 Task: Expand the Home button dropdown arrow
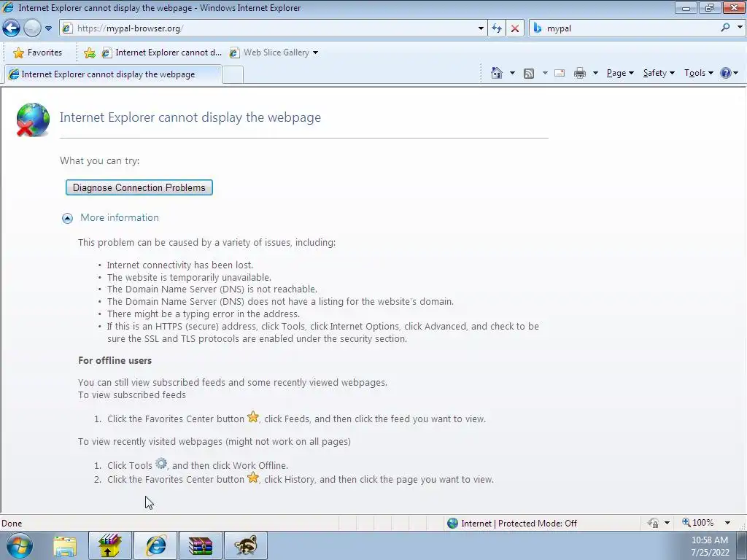512,74
